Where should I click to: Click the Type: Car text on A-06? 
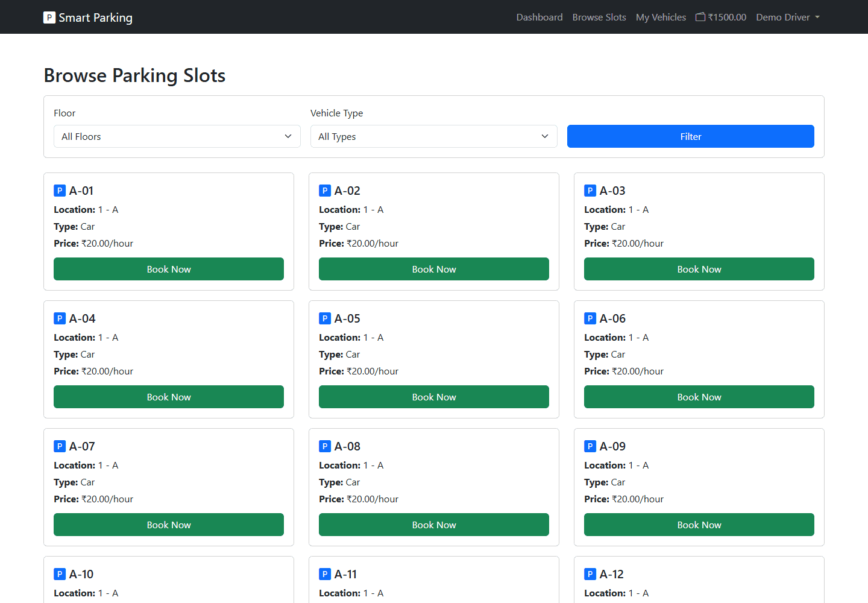(x=605, y=355)
